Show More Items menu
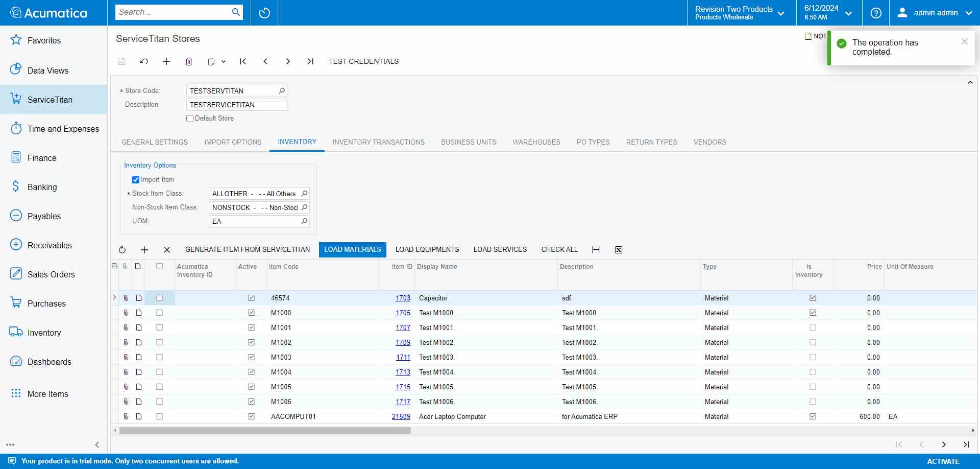The image size is (980, 469). pos(54,394)
